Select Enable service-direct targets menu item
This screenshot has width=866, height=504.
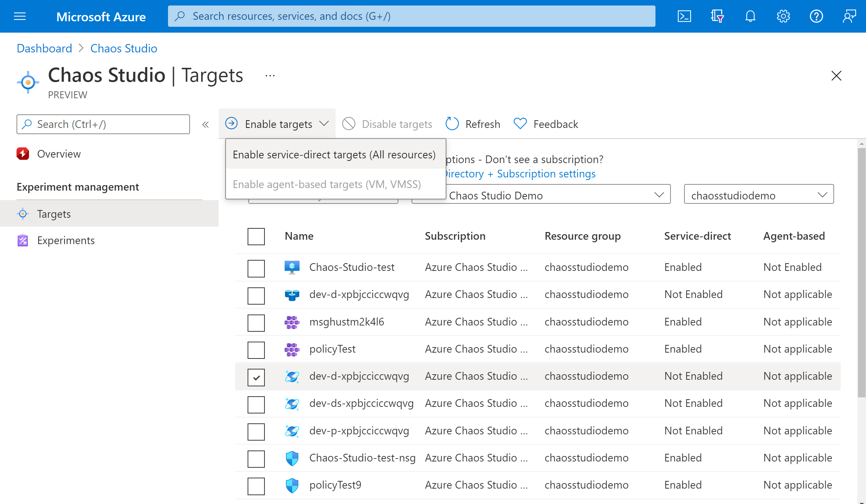pos(334,154)
